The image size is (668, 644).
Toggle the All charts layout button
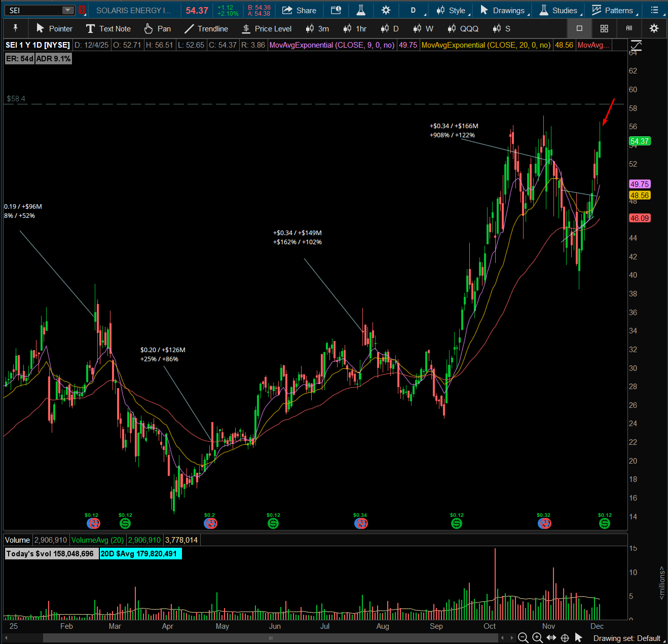629,28
